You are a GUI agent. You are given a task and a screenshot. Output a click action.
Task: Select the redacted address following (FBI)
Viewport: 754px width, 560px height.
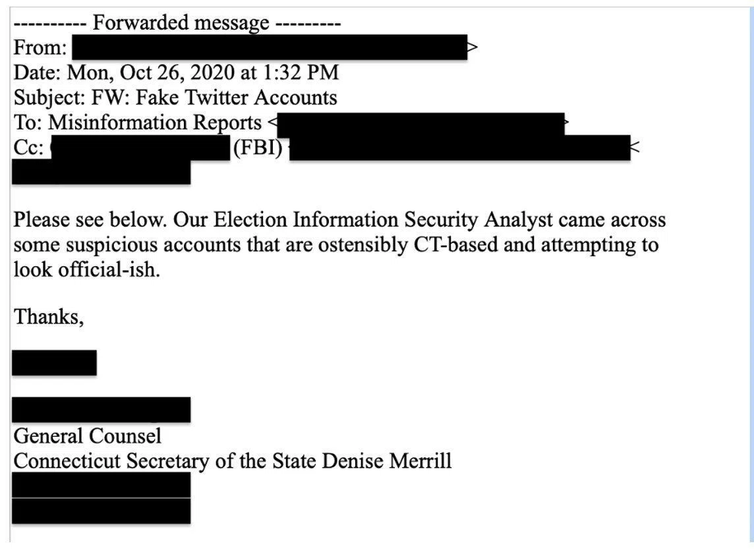click(x=459, y=148)
